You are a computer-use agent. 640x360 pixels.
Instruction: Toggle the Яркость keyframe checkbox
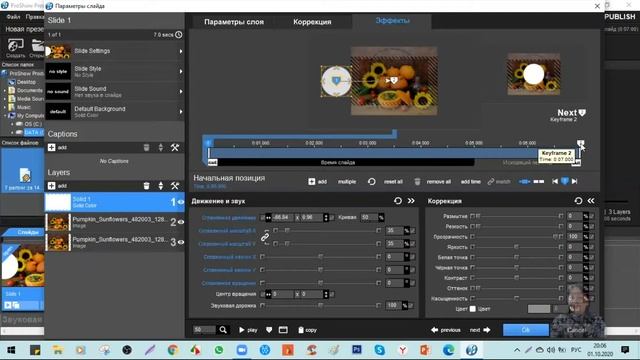[592, 247]
